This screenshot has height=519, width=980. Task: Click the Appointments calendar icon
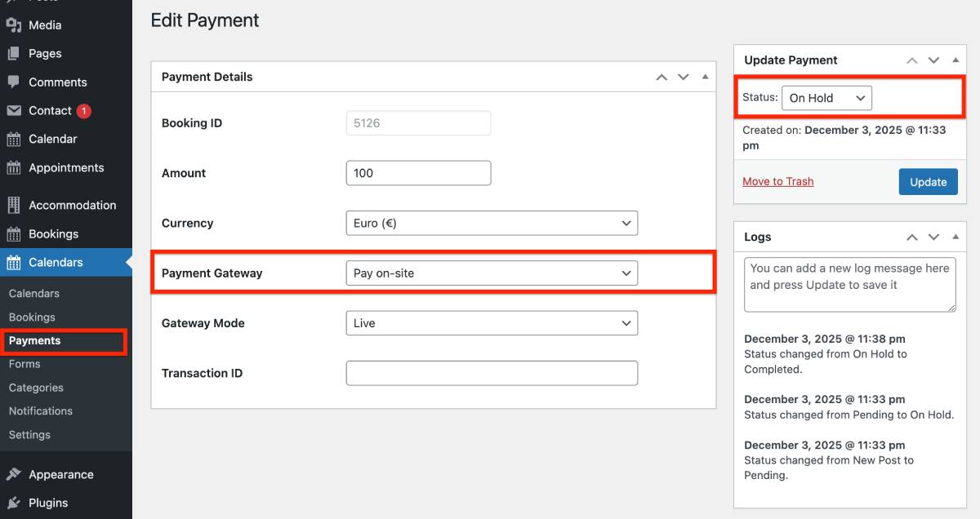point(14,168)
